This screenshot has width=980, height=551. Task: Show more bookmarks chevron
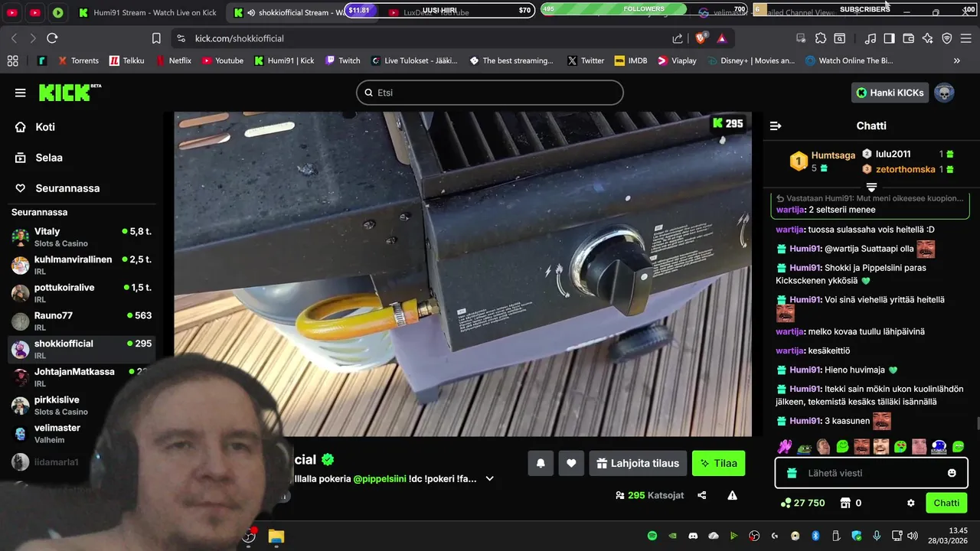point(957,60)
